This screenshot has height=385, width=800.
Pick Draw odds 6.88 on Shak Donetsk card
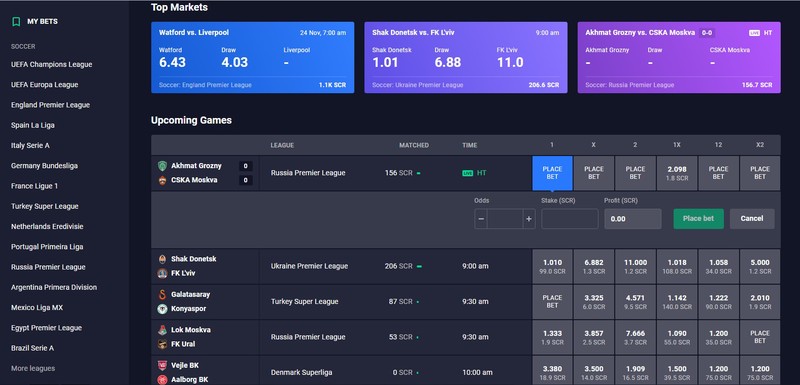click(x=447, y=62)
